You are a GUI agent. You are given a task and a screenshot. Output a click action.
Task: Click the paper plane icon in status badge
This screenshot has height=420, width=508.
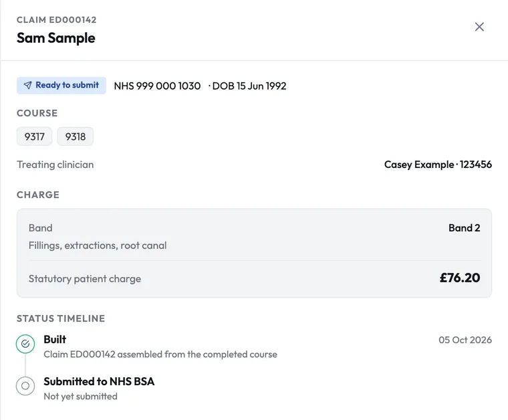point(28,85)
